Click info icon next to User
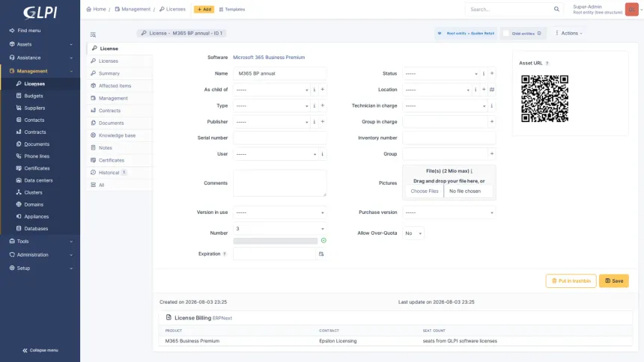Viewport: 644px width, 362px height. pyautogui.click(x=323, y=154)
